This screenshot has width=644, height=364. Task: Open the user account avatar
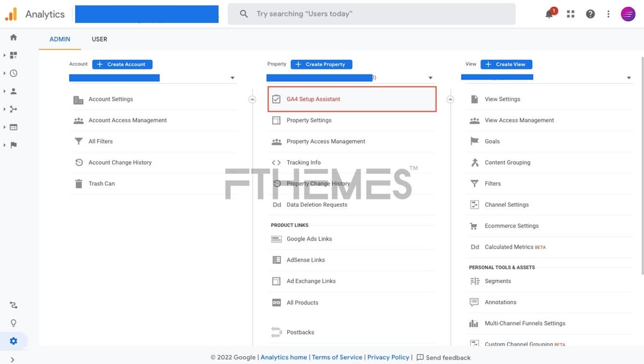(628, 14)
